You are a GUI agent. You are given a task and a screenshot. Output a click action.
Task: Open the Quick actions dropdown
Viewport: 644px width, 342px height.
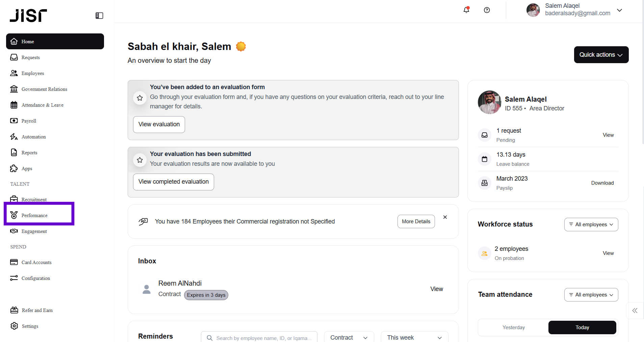601,55
